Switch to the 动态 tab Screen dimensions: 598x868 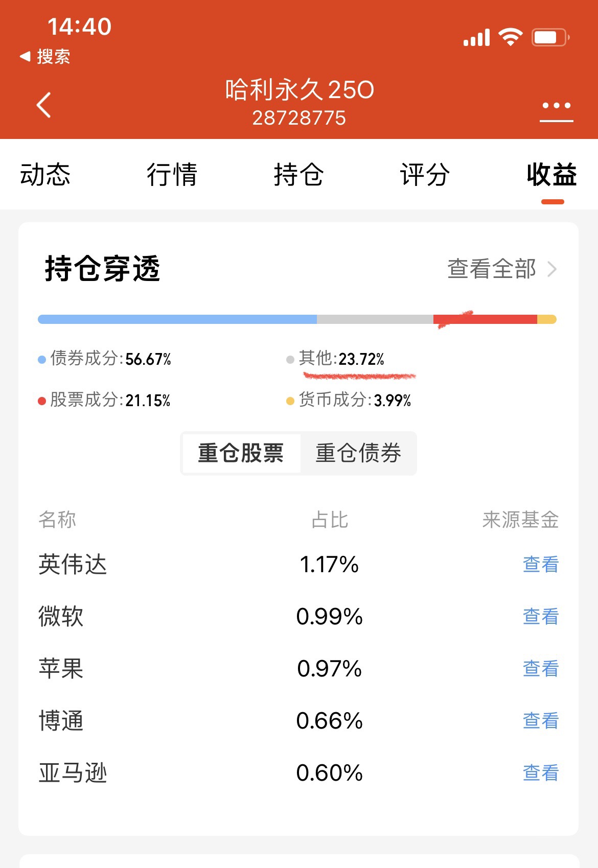point(45,175)
